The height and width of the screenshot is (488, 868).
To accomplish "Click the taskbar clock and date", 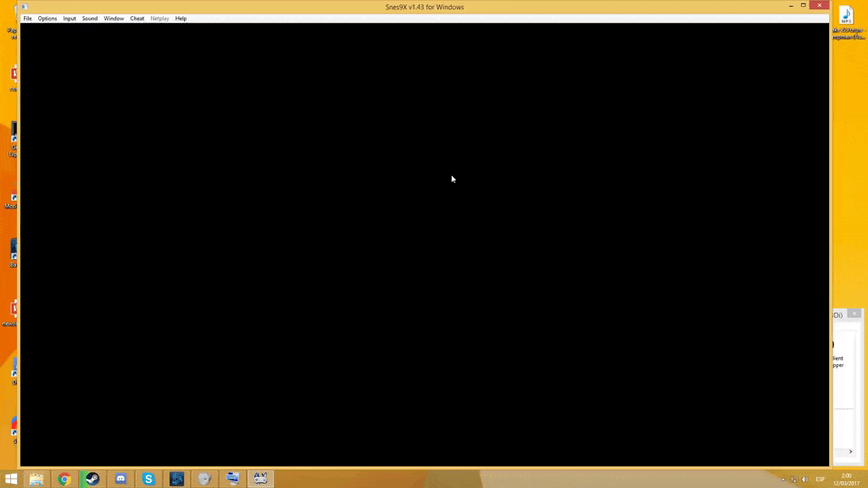I will (x=846, y=480).
